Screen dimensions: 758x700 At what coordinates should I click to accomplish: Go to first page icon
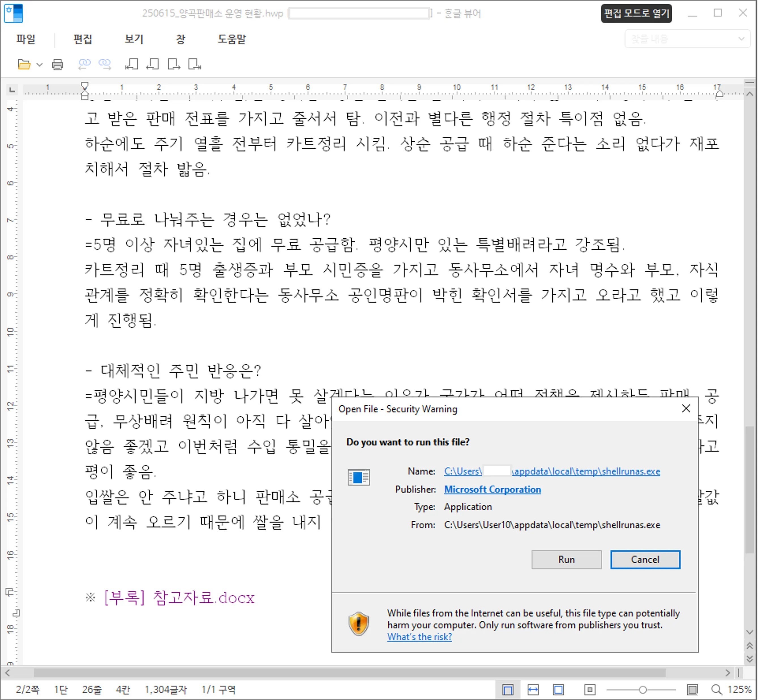click(x=132, y=64)
